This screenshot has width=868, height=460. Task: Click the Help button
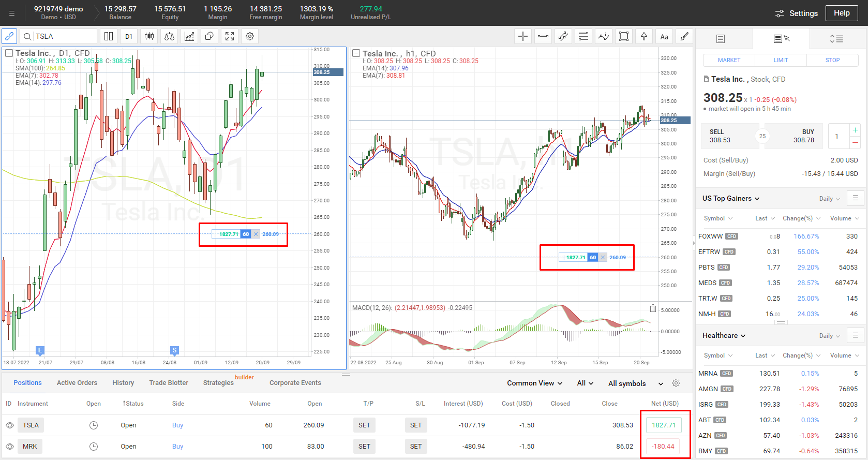point(842,13)
